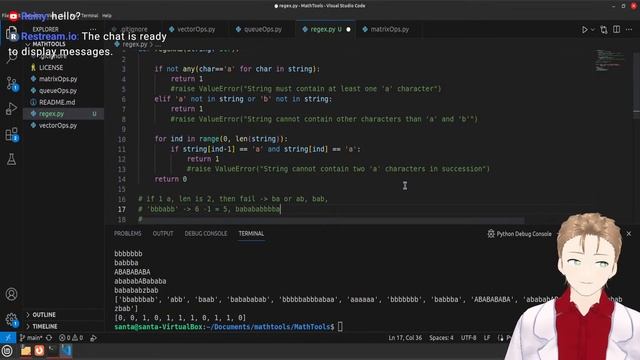Open vectorOps.py in the explorer
Image resolution: width=640 pixels, height=360 pixels.
pos(58,125)
